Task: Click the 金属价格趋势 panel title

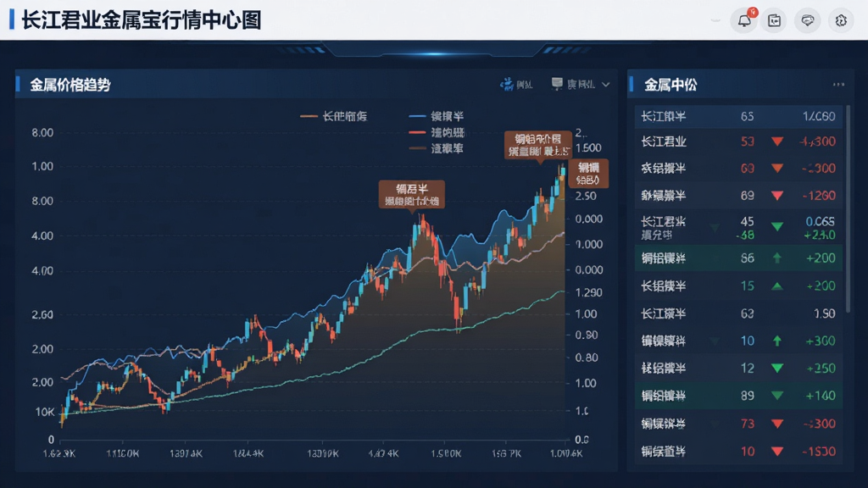Action: pos(70,85)
